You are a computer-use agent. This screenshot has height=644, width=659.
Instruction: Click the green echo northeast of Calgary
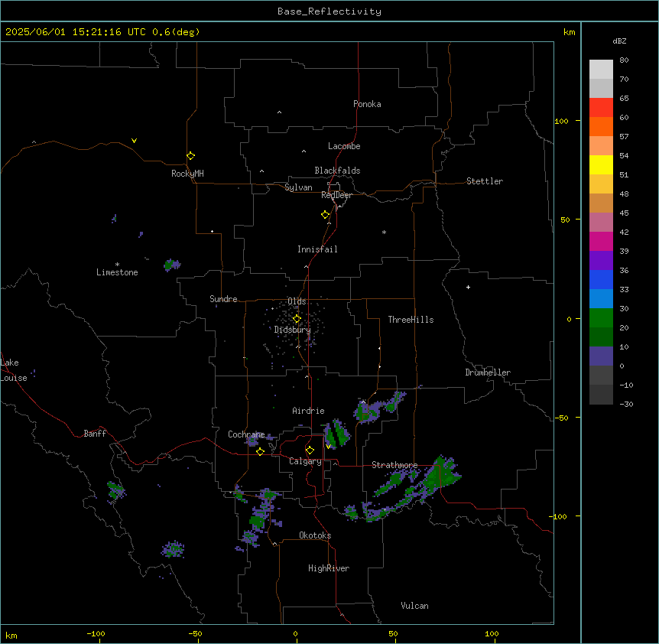click(337, 434)
